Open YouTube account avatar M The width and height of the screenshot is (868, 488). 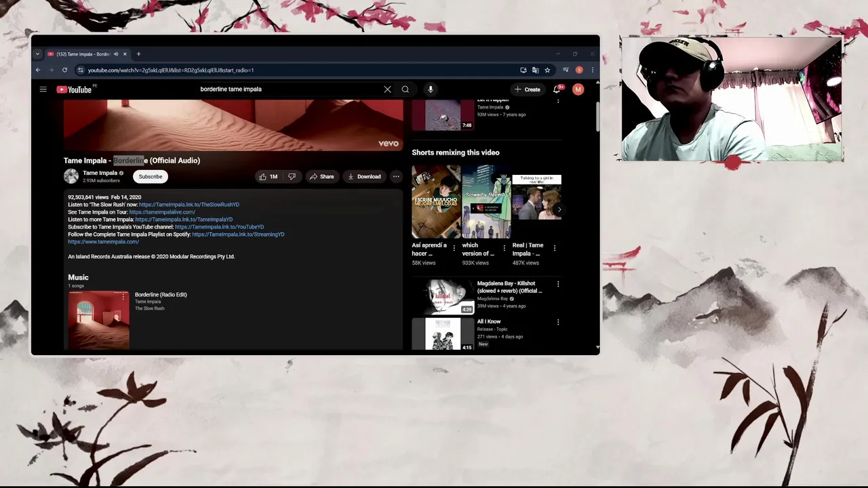(578, 89)
